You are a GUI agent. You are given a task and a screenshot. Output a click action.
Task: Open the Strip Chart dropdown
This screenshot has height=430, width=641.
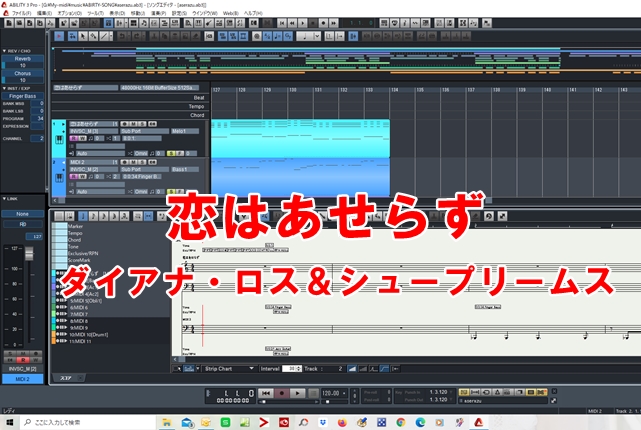(251, 369)
